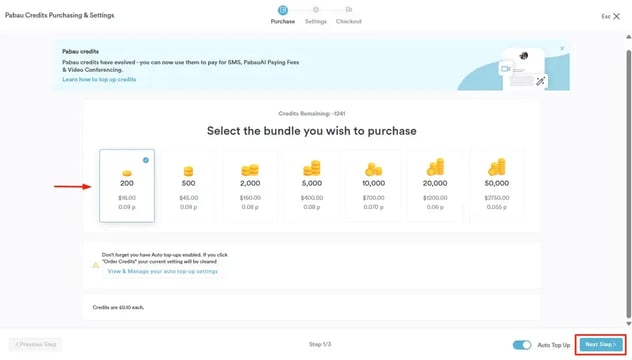Click the scroll down arrow
Screen dimensions: 632x360
[x=628, y=324]
